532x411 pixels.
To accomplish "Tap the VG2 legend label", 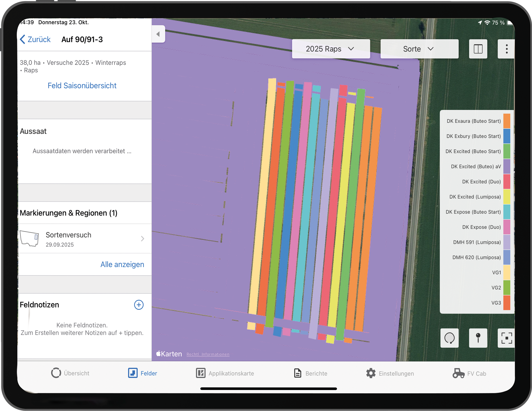I will click(x=496, y=287).
